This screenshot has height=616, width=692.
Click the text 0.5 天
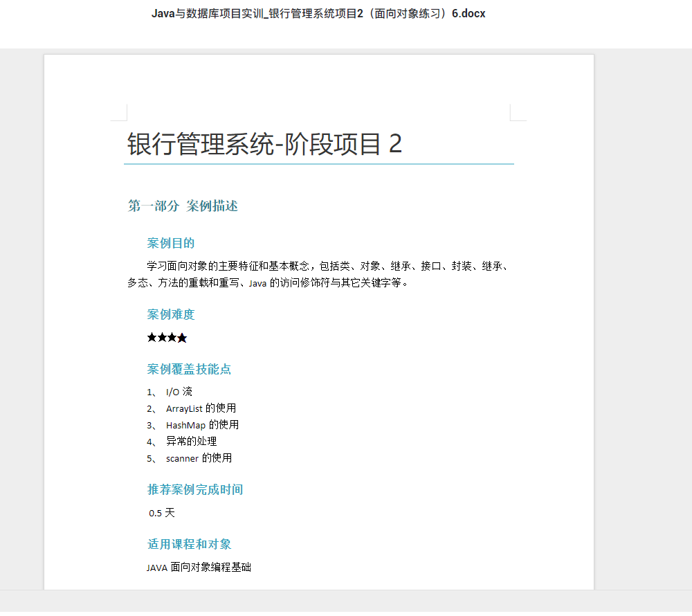click(x=162, y=513)
